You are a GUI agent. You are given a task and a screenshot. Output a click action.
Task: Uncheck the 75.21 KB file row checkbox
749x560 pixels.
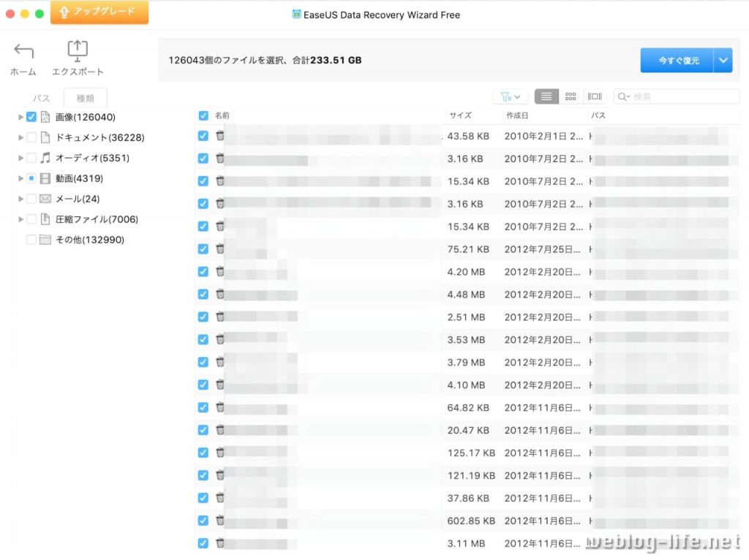203,249
